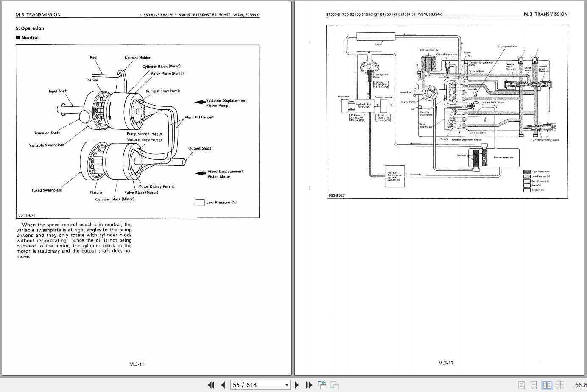This screenshot has height=392, width=587.
Task: Click the 'Neutral' subheading
Action: [x=30, y=38]
